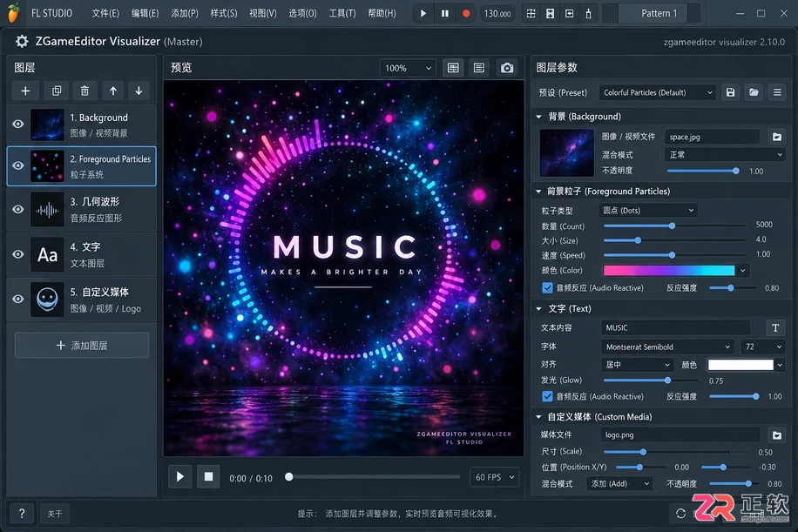Hide the 2. Foreground Particles layer
The width and height of the screenshot is (798, 532).
(x=17, y=165)
